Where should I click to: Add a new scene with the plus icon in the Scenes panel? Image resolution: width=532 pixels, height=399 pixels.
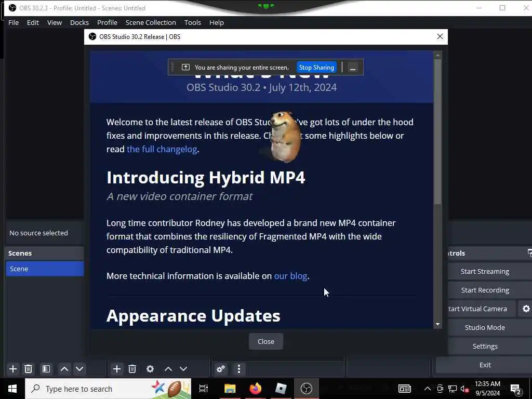click(x=13, y=369)
